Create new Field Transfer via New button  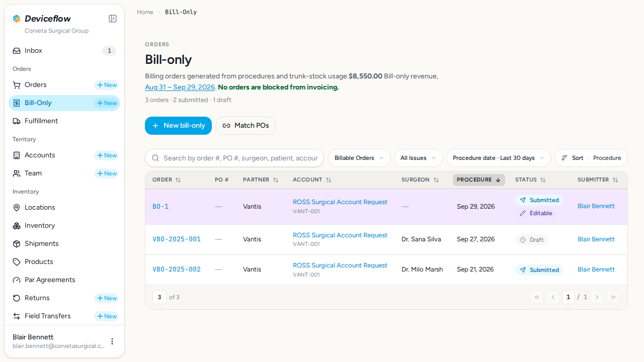point(107,316)
